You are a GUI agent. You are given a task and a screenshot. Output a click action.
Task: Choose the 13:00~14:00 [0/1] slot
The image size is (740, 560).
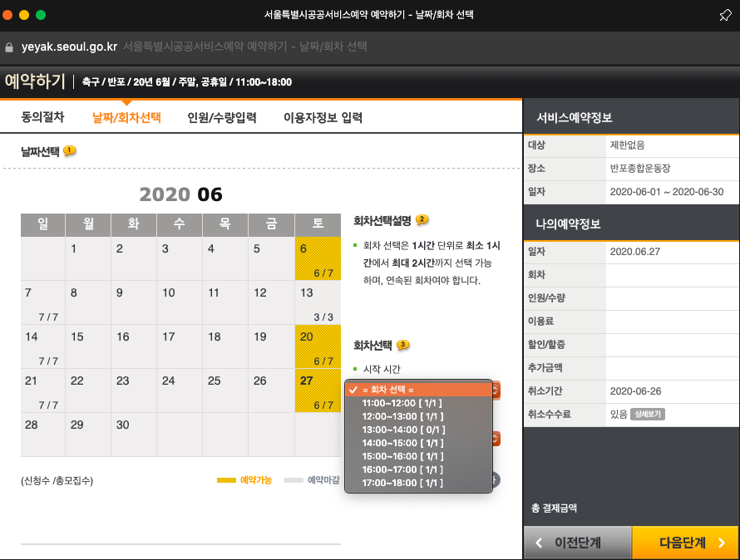point(418,430)
